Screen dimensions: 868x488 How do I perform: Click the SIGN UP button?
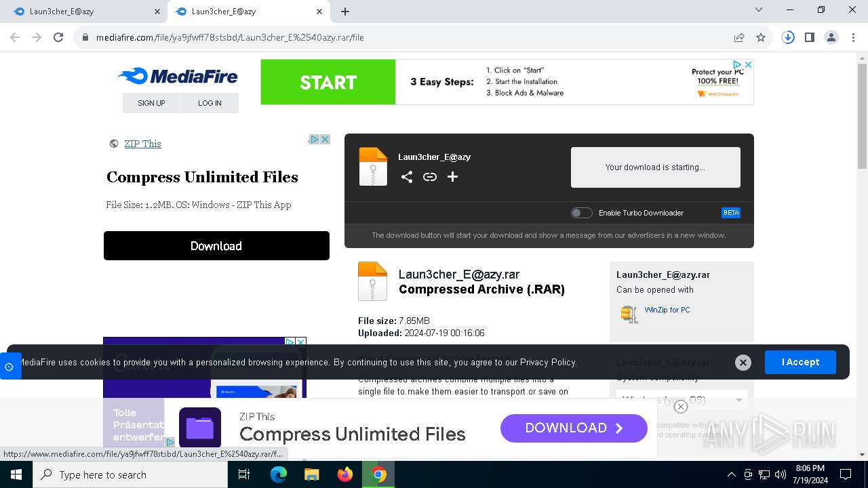pyautogui.click(x=151, y=103)
